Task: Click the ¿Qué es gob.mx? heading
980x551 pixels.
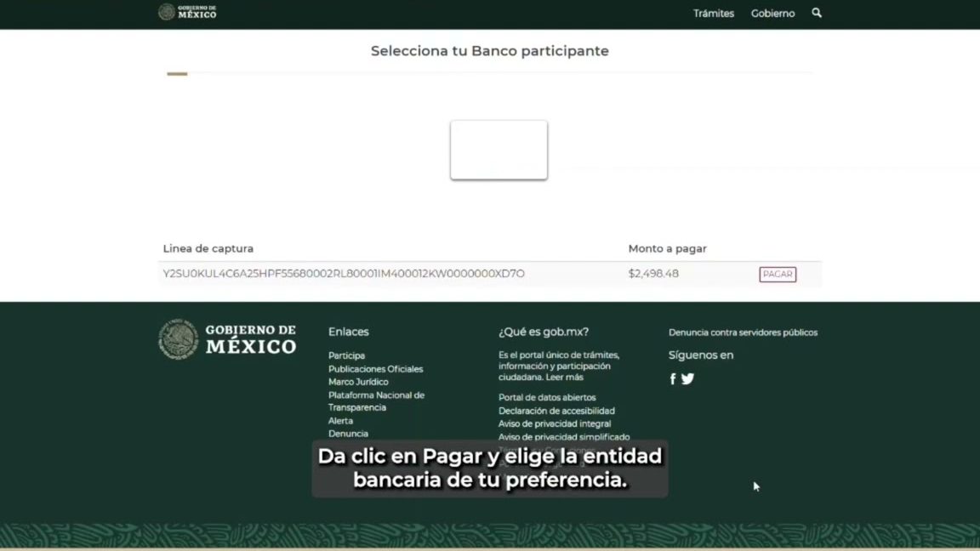Action: [543, 332]
